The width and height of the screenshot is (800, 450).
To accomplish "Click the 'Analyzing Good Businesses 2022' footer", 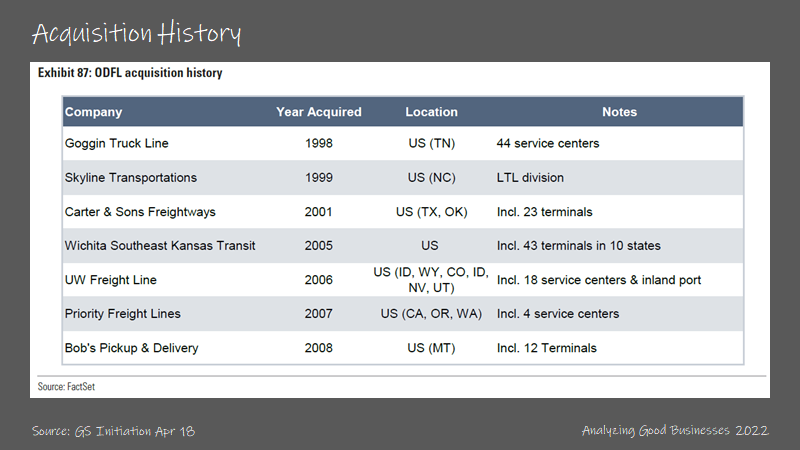I will point(675,431).
